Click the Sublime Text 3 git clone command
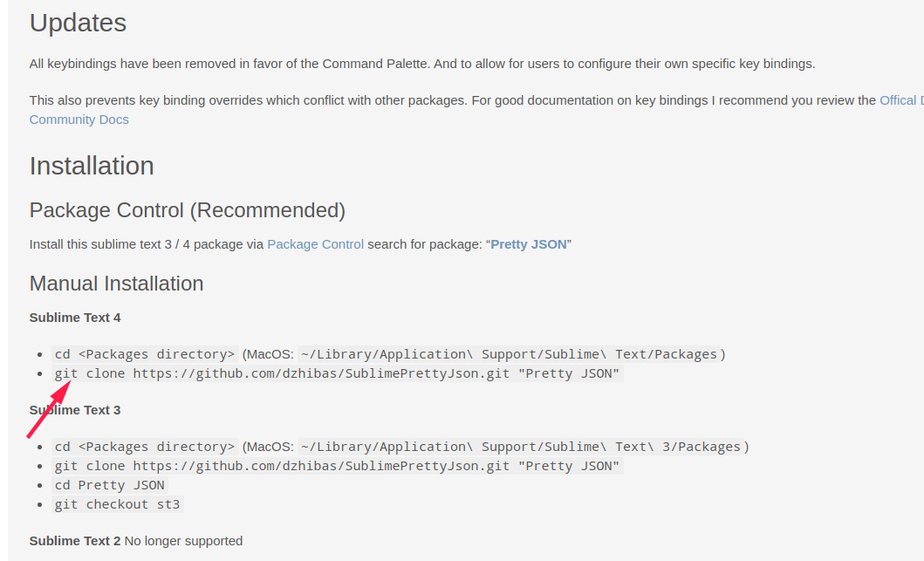This screenshot has width=924, height=561. (x=337, y=466)
